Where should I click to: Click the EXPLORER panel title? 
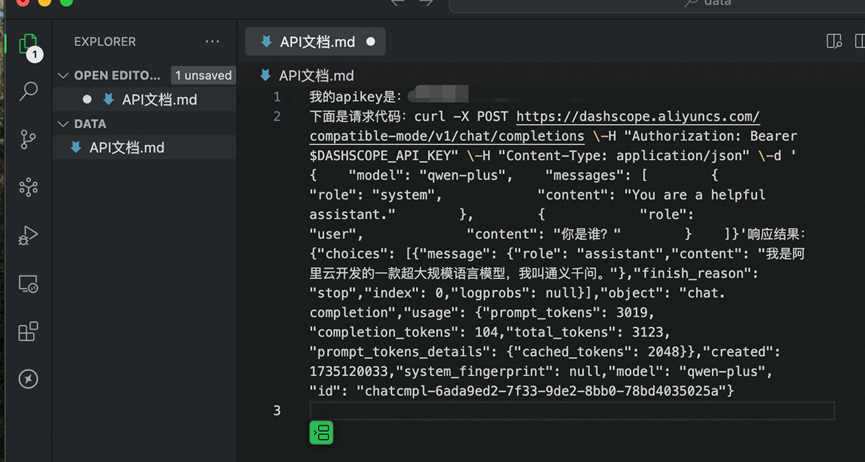coord(105,42)
